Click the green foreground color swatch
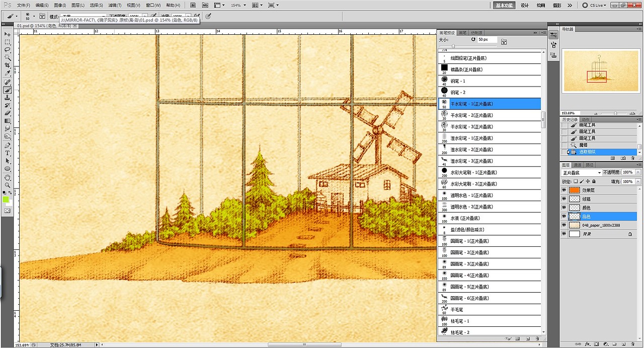 6,200
